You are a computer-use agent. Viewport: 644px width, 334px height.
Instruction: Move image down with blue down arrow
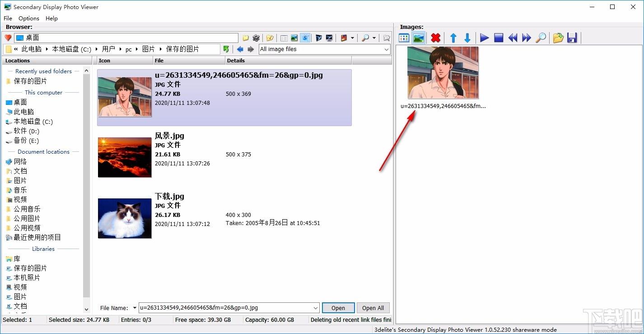467,38
